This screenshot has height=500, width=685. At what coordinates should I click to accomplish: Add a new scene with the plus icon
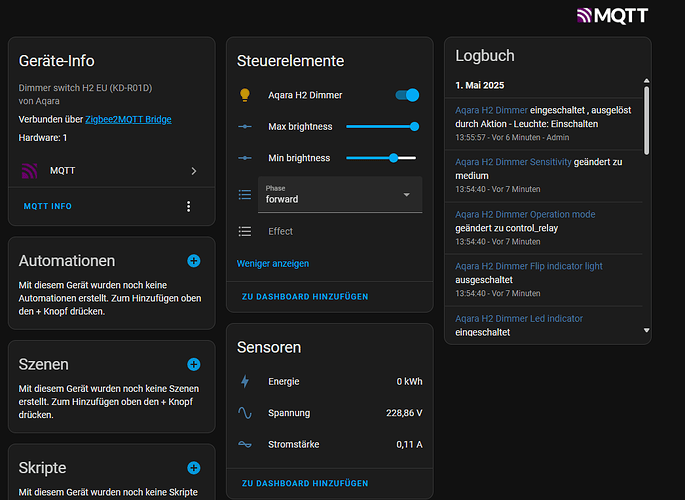[x=194, y=364]
